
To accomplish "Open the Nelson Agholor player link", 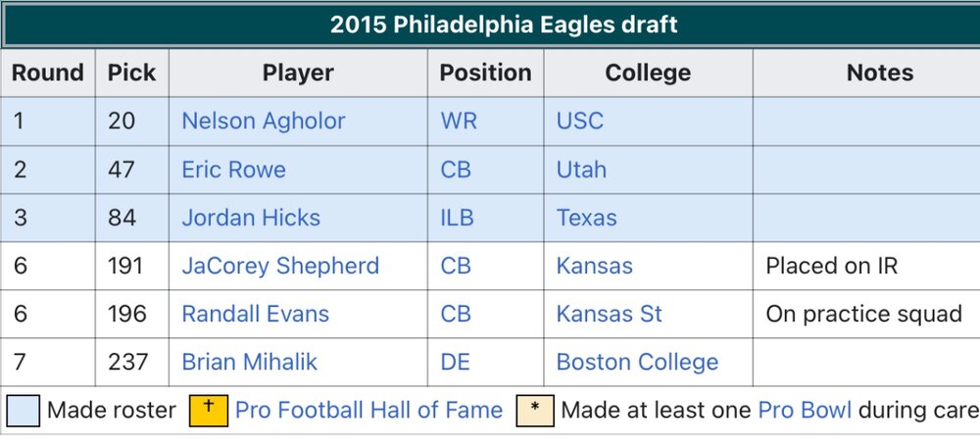I will click(263, 121).
